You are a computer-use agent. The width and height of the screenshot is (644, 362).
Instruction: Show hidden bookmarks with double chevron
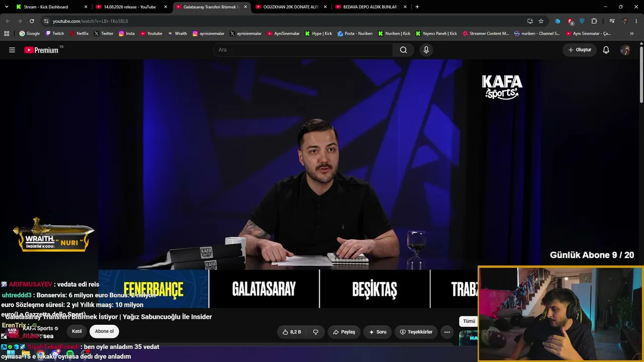[x=632, y=34]
